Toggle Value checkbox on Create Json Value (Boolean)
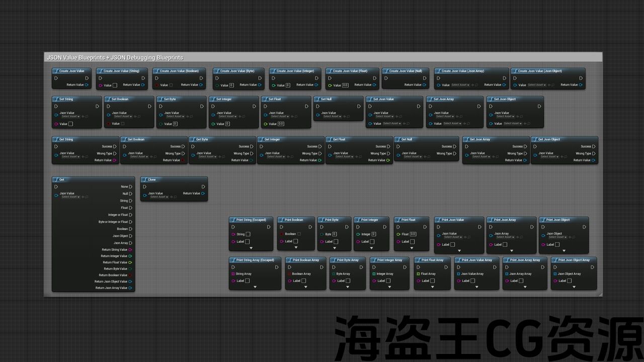The width and height of the screenshot is (644, 362). [171, 85]
